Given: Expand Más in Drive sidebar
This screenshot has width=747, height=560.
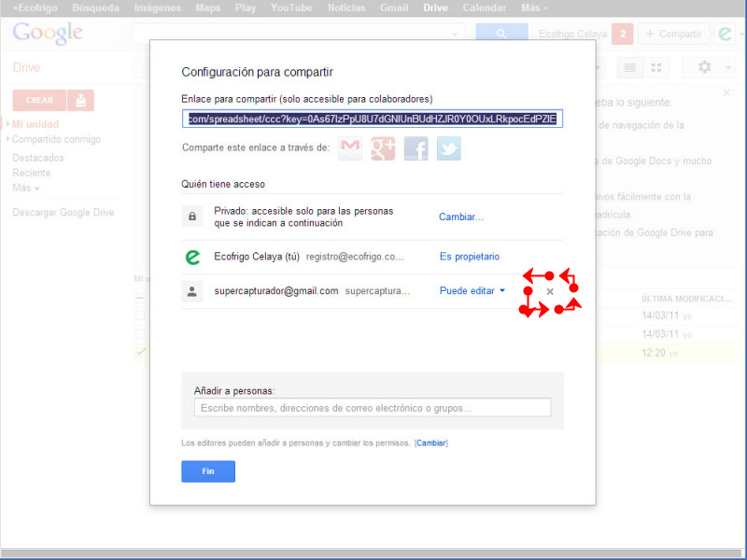Looking at the screenshot, I should pyautogui.click(x=26, y=189).
